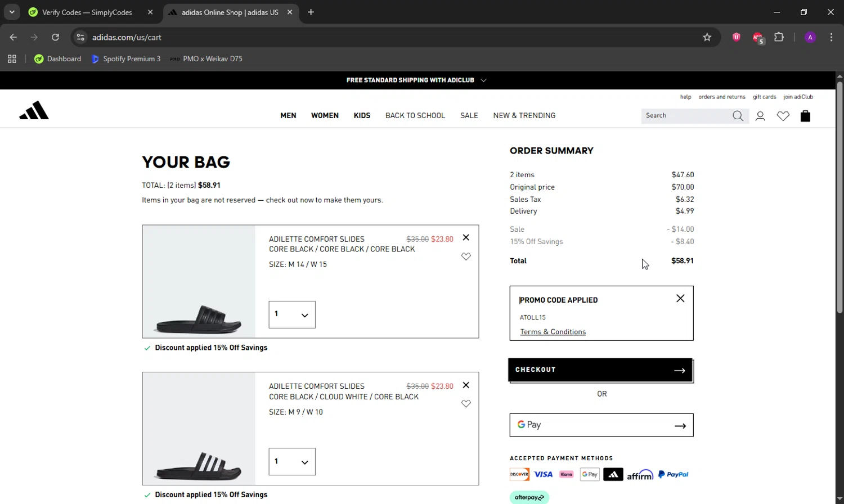The width and height of the screenshot is (844, 504).
Task: Go back to the previous page
Action: (14, 37)
